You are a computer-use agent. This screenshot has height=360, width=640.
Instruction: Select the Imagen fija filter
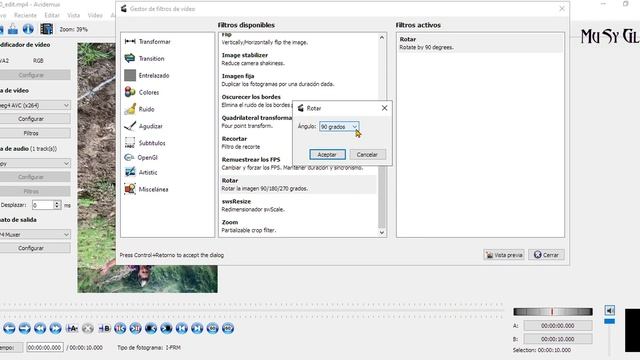tap(298, 80)
